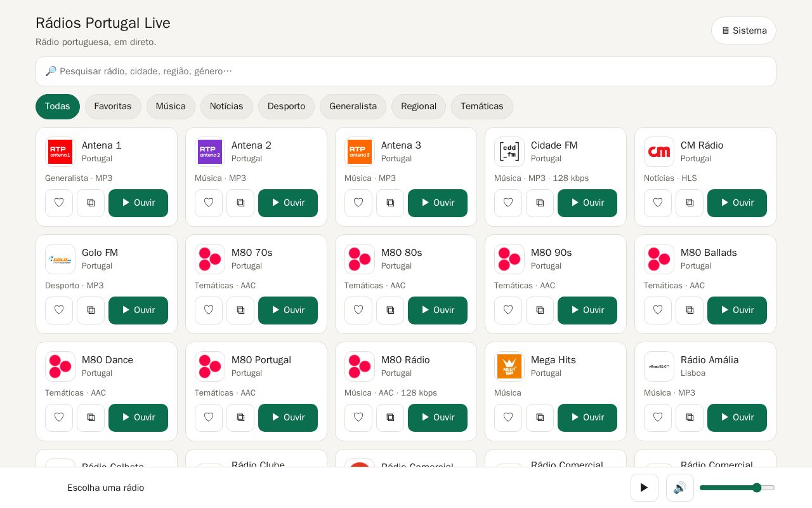
Task: Play Mega Hits via Ouvir
Action: coord(587,418)
